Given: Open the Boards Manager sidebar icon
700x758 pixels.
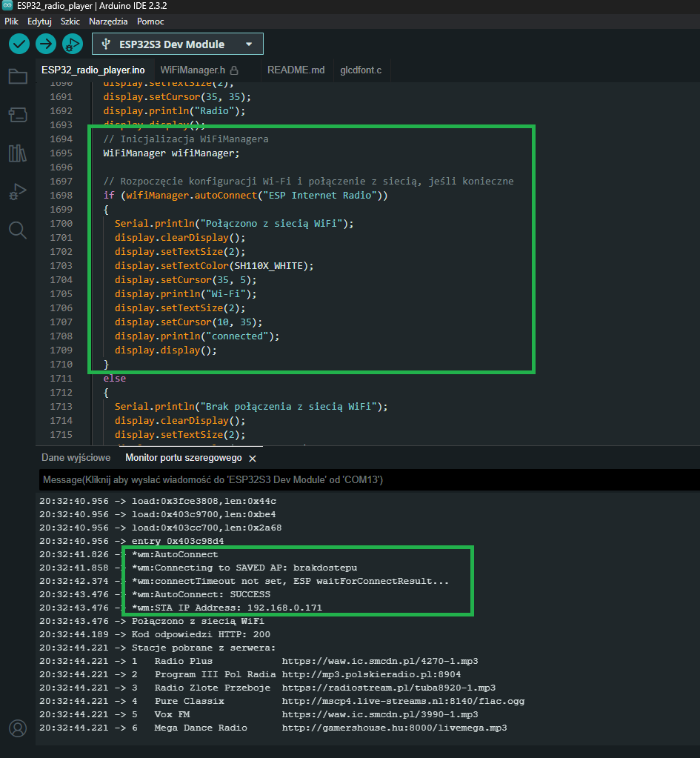Looking at the screenshot, I should click(x=18, y=115).
